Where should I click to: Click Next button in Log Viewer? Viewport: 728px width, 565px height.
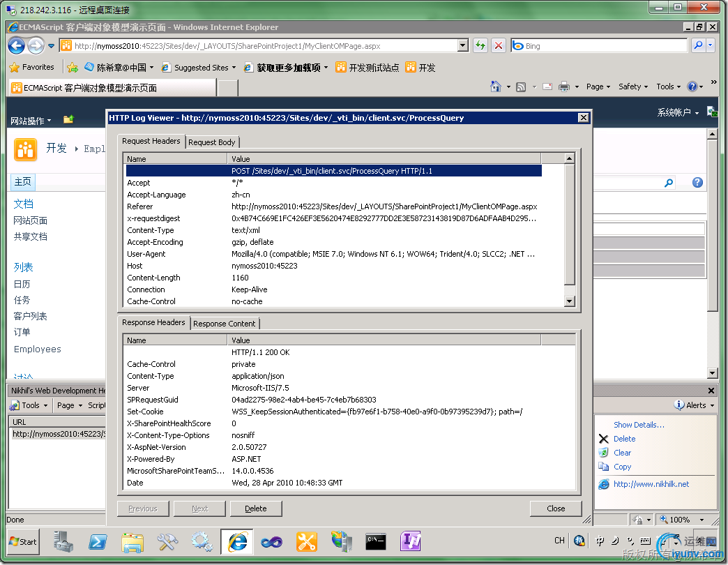(x=200, y=508)
